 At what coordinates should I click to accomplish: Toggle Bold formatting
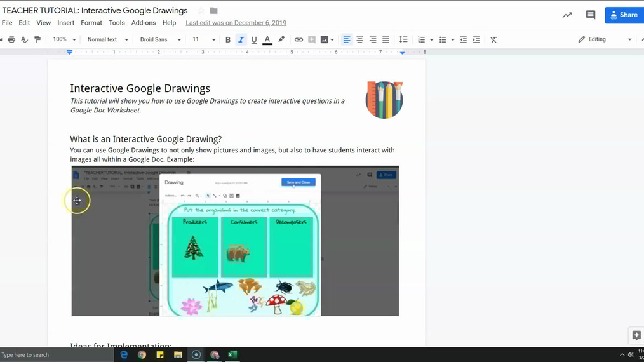point(228,39)
